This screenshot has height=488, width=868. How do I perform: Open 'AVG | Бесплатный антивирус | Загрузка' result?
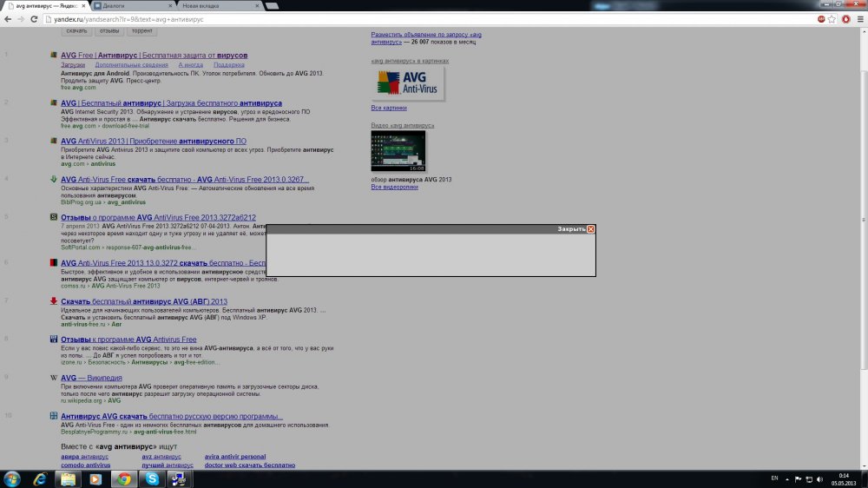tap(171, 103)
